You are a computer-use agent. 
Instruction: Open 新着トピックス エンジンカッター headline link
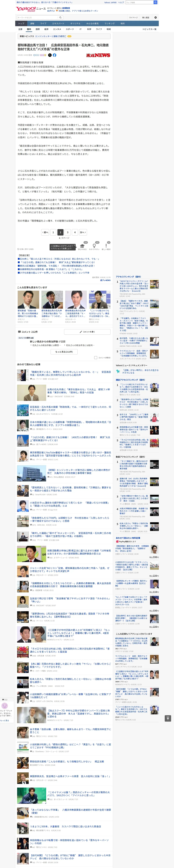(51, 36)
